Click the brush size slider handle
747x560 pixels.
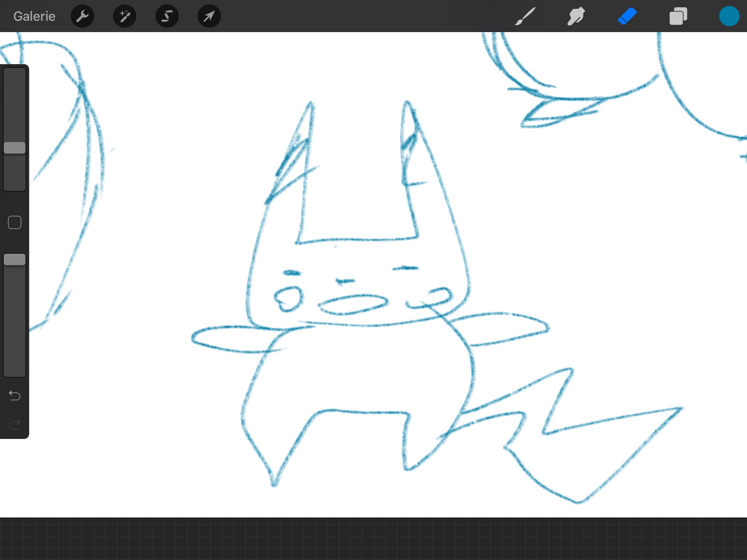coord(15,148)
